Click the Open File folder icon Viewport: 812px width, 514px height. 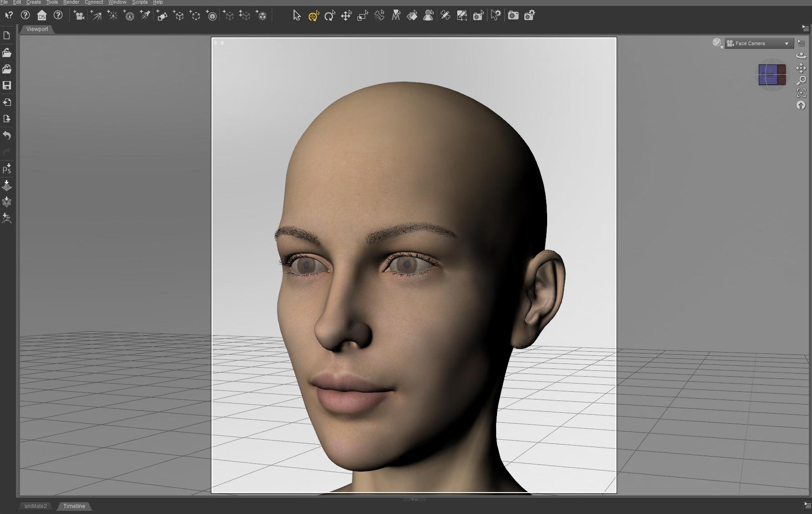pyautogui.click(x=7, y=52)
